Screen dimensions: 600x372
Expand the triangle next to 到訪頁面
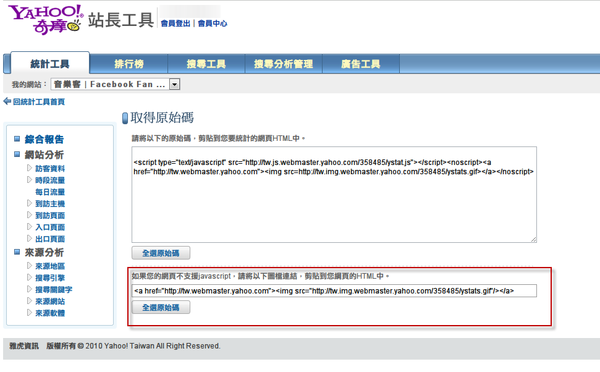click(x=29, y=215)
